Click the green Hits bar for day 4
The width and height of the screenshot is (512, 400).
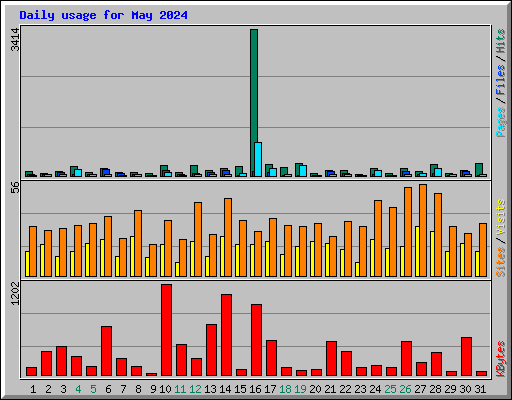[x=73, y=171]
